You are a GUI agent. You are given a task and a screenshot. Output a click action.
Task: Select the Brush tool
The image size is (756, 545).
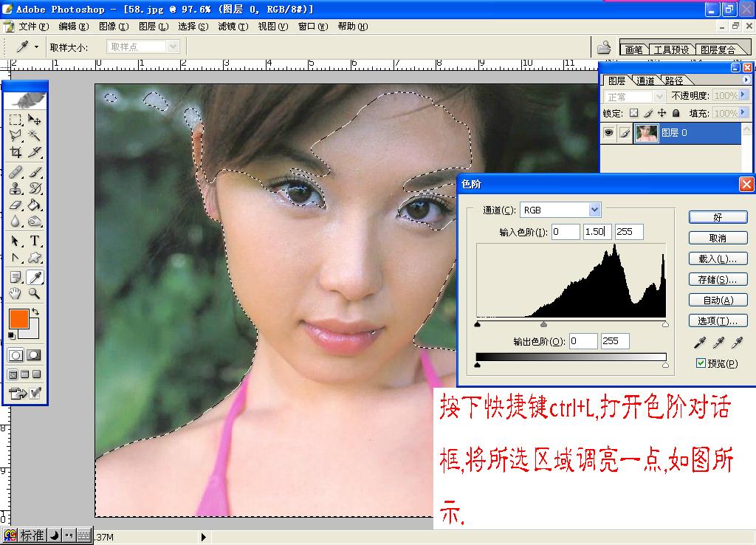click(34, 172)
